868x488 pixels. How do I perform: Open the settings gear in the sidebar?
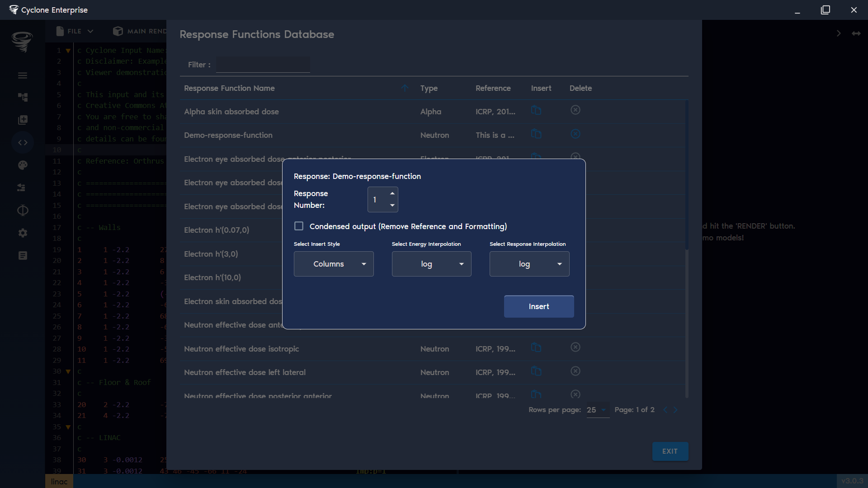pyautogui.click(x=23, y=233)
